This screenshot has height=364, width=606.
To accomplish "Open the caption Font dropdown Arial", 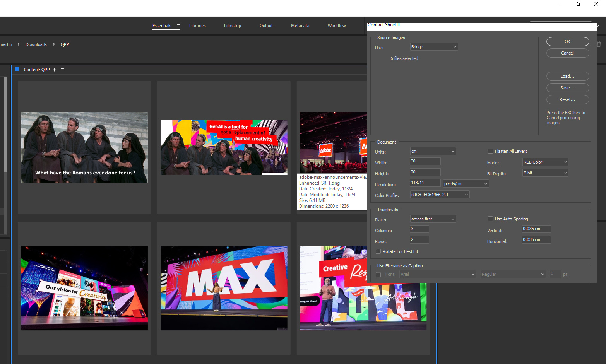I will click(438, 274).
